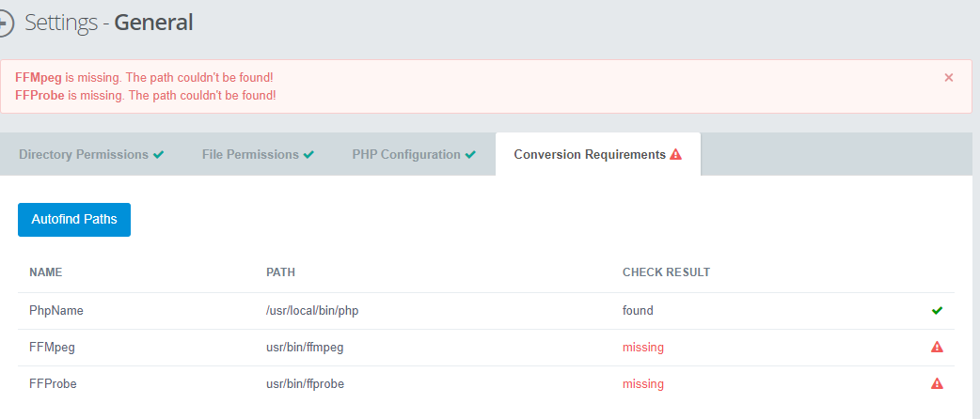Click checkmark icon beside PHP Configuration
The width and height of the screenshot is (980, 419).
(x=470, y=154)
